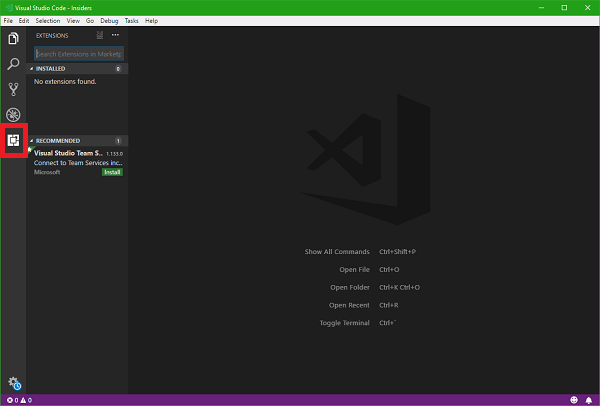Open notifications bell in status bar
600x406 pixels.
pyautogui.click(x=589, y=400)
